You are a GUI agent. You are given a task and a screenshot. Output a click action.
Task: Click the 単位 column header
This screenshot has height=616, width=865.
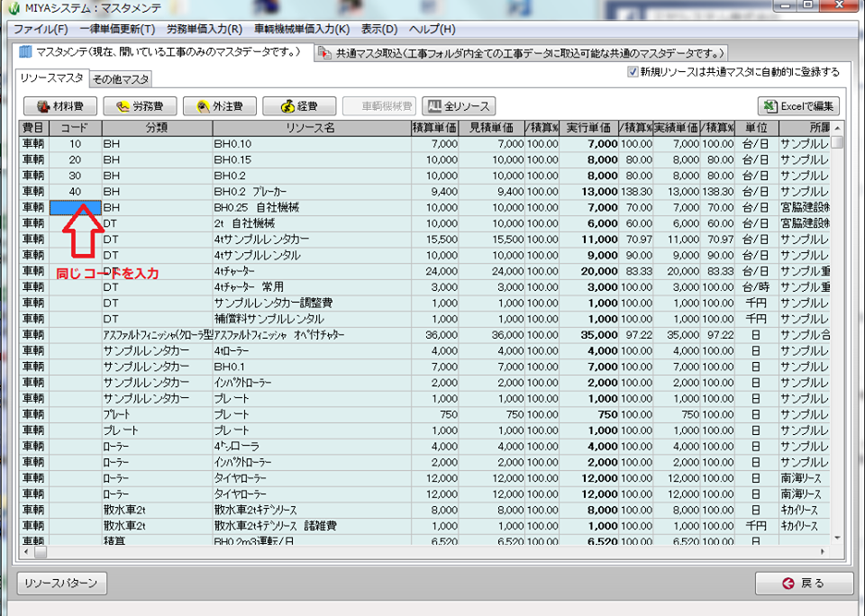click(756, 128)
